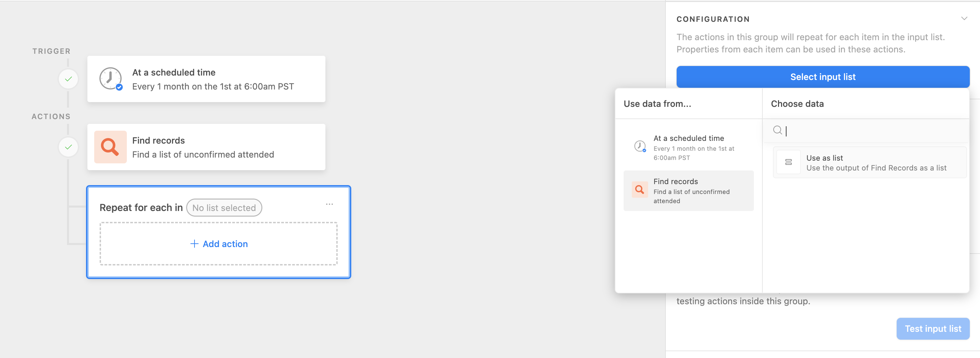Image resolution: width=980 pixels, height=358 pixels.
Task: Click the Test input list button
Action: point(933,329)
